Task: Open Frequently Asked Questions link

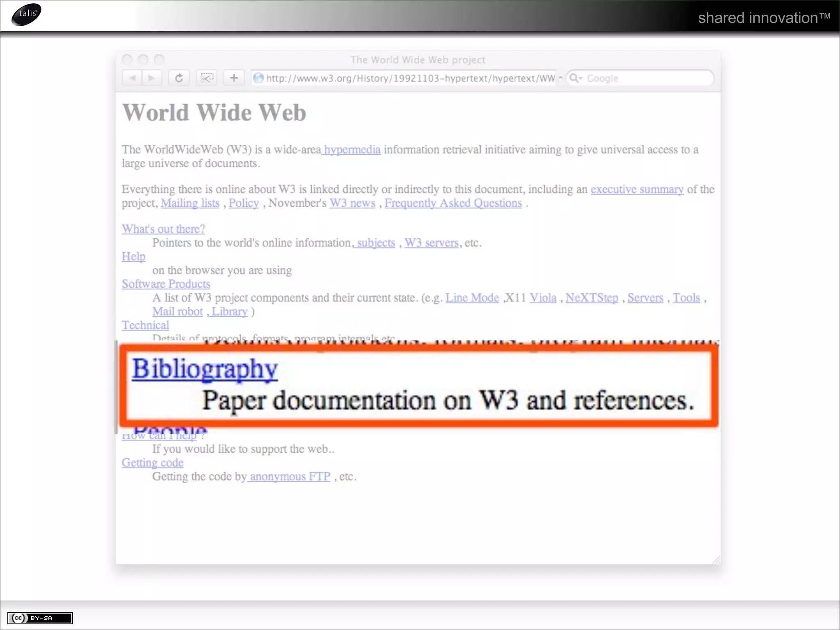Action: pos(453,203)
